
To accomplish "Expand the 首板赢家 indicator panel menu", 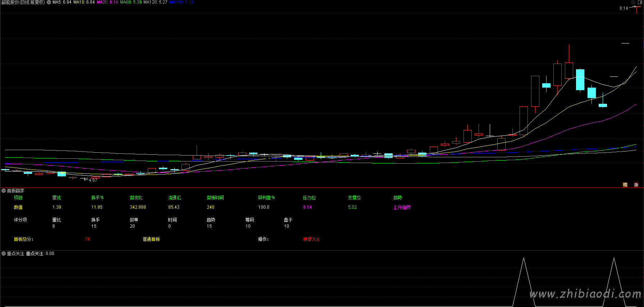I will (4, 191).
